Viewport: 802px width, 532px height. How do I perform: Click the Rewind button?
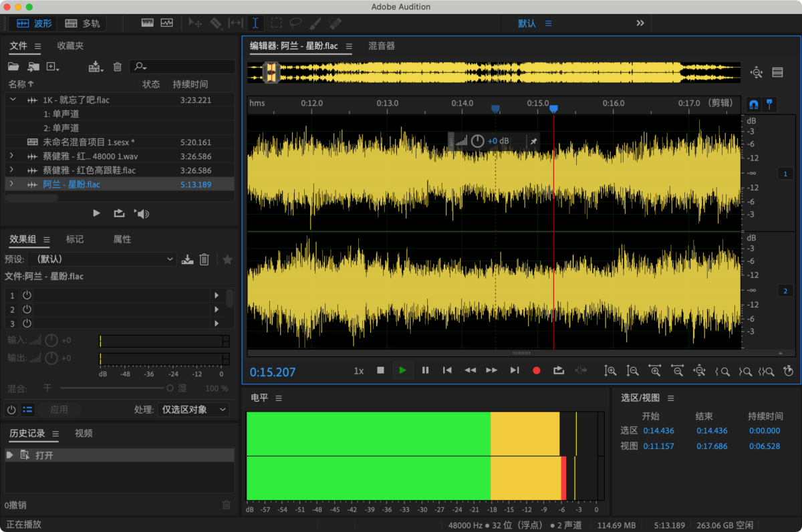click(x=470, y=370)
